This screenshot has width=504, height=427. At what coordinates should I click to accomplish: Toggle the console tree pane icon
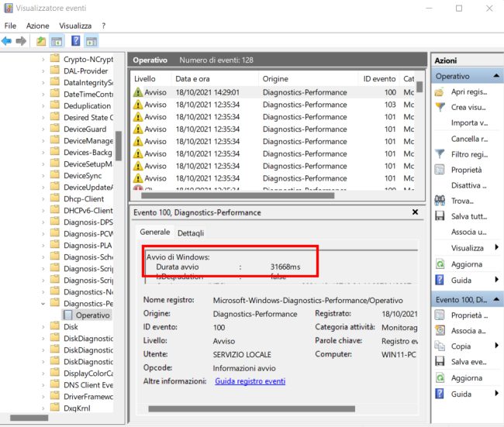point(57,41)
